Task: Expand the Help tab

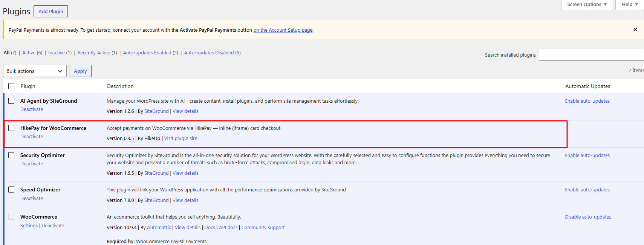Action: (x=630, y=5)
